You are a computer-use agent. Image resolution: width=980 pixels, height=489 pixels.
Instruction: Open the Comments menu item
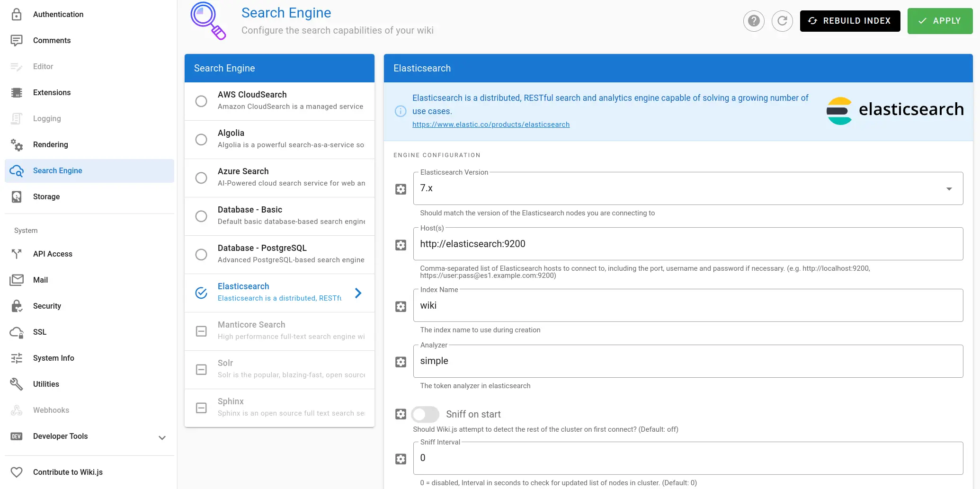click(89, 40)
